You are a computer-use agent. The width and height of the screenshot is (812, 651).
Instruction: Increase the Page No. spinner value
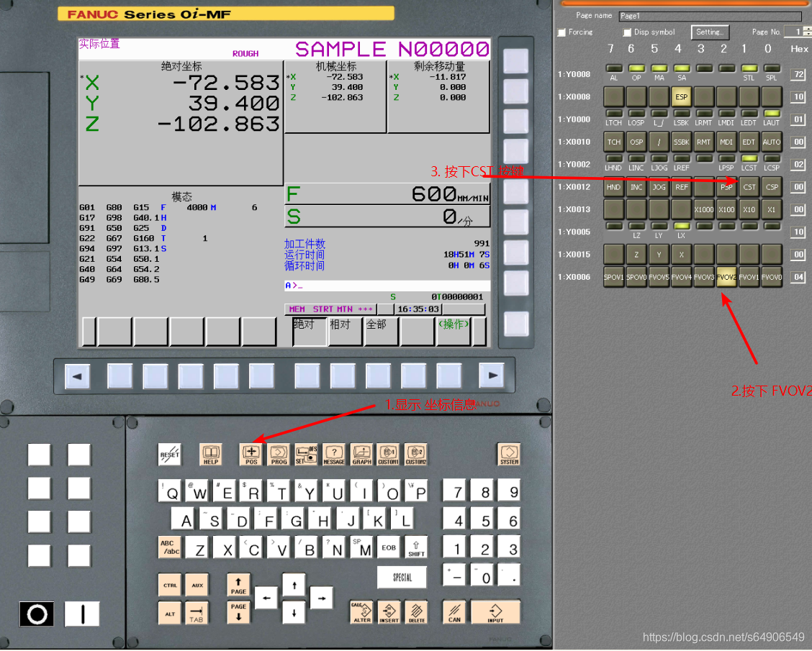pyautogui.click(x=808, y=29)
